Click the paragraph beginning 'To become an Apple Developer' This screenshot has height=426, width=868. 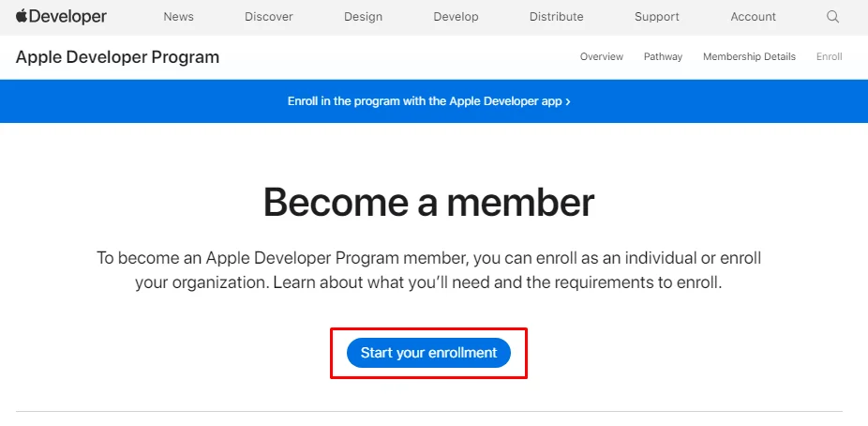[429, 270]
